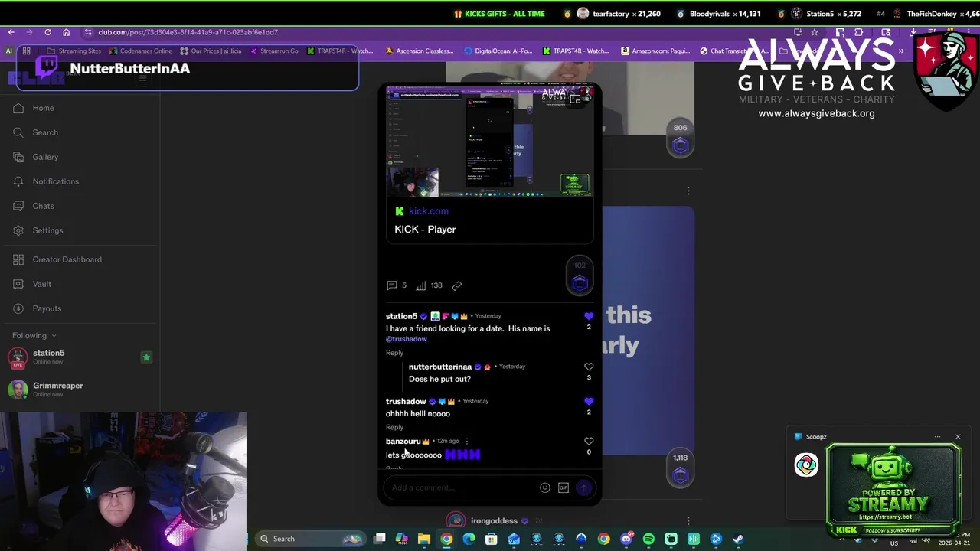This screenshot has height=551, width=980.
Task: Open station5 commenter profile name
Action: [x=401, y=316]
